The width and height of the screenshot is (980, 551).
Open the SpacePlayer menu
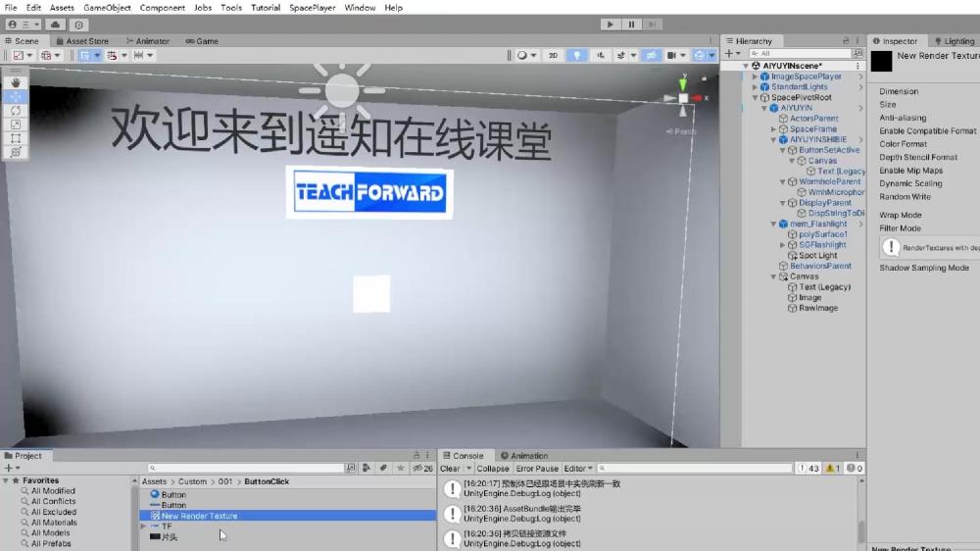click(312, 8)
